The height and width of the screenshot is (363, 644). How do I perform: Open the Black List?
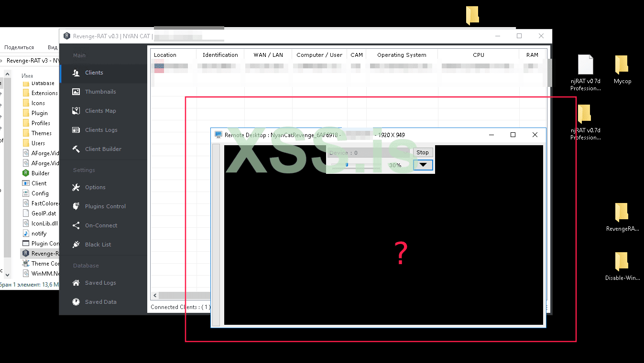[x=98, y=244]
